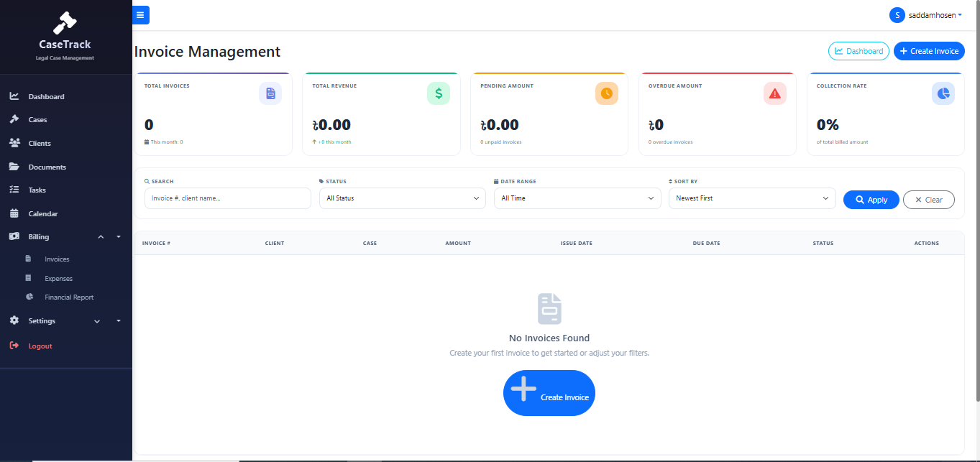Click the 'This month: 0' text
Image resolution: width=980 pixels, height=462 pixels.
pyautogui.click(x=167, y=142)
